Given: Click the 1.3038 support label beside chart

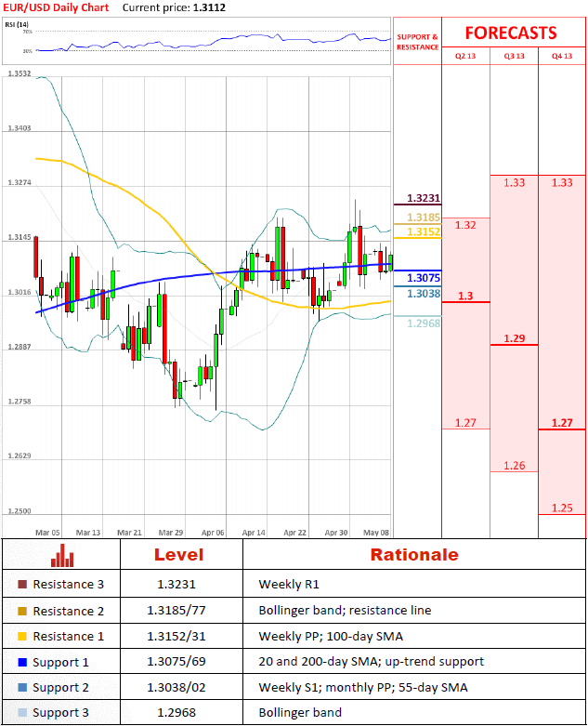Looking at the screenshot, I should [424, 294].
